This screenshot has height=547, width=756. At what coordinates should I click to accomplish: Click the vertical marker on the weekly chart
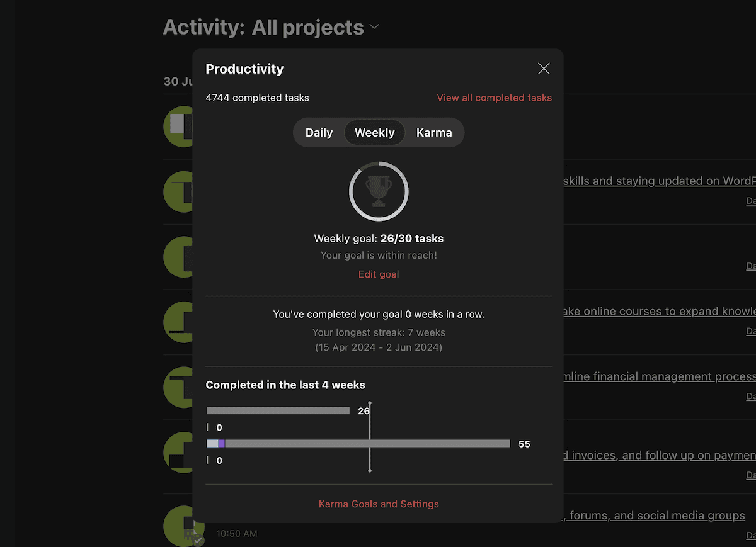[x=370, y=436]
